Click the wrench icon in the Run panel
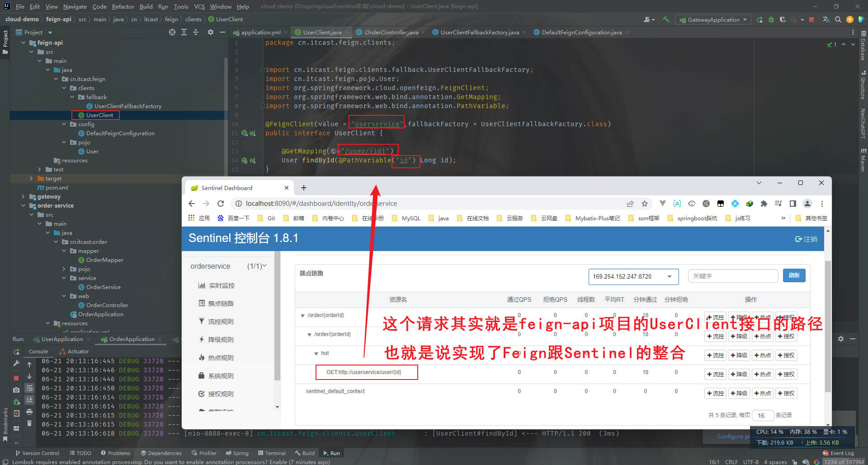This screenshot has height=465, width=868. [16, 363]
